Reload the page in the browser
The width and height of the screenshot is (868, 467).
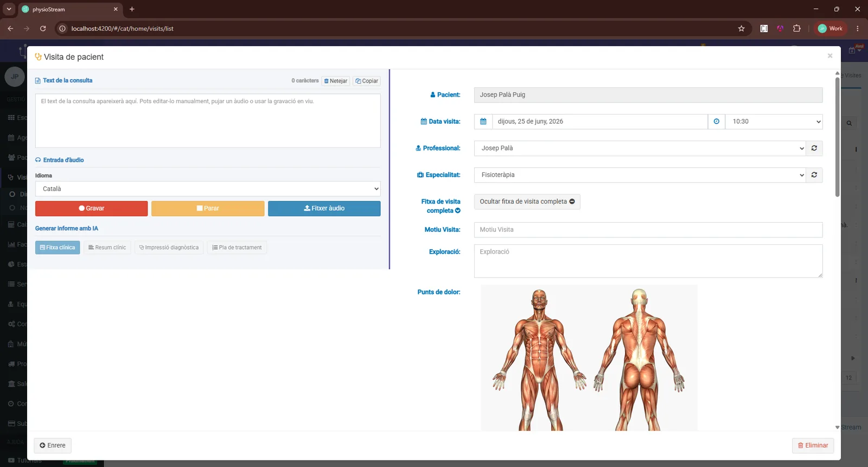[43, 29]
